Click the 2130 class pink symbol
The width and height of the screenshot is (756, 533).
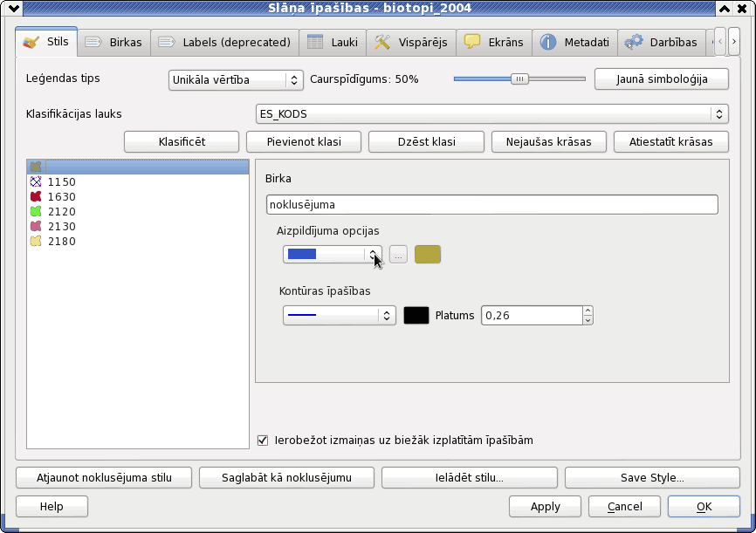[x=36, y=226]
